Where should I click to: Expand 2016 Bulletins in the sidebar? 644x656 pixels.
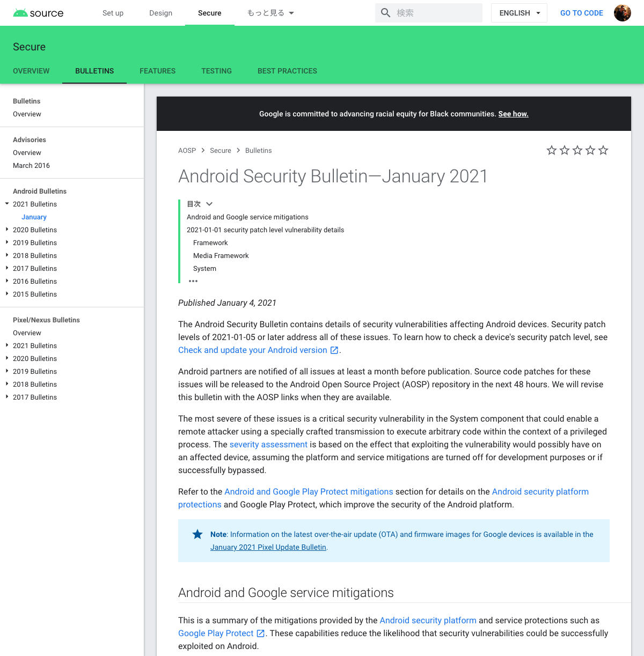click(7, 281)
